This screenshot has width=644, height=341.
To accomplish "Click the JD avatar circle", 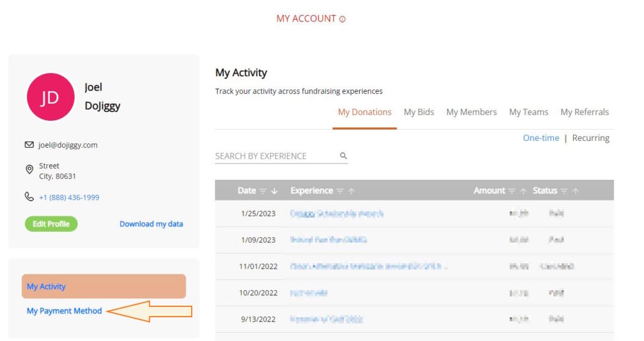I will [50, 97].
